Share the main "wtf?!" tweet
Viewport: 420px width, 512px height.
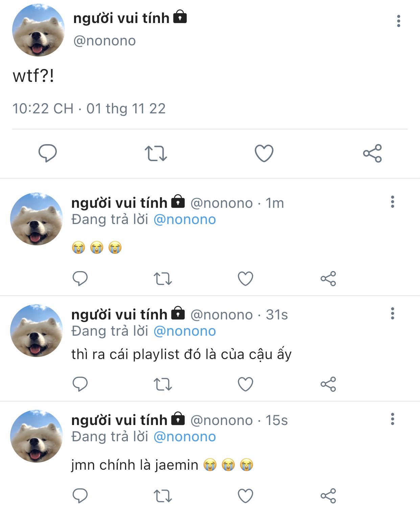point(372,153)
